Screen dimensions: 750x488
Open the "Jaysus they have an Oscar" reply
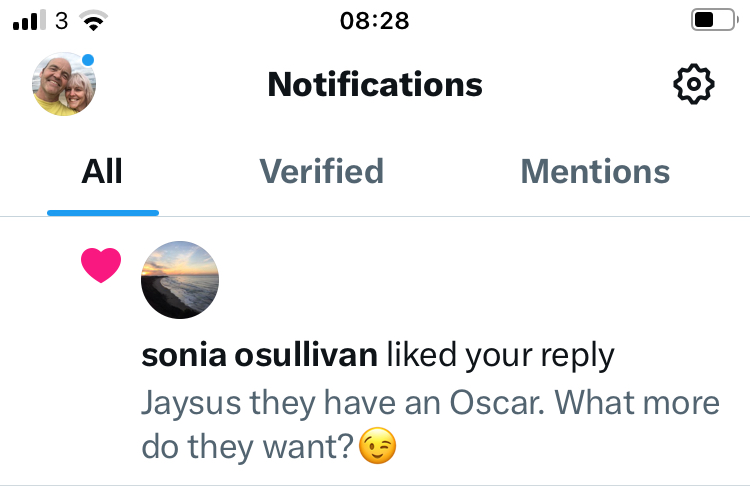coord(430,403)
